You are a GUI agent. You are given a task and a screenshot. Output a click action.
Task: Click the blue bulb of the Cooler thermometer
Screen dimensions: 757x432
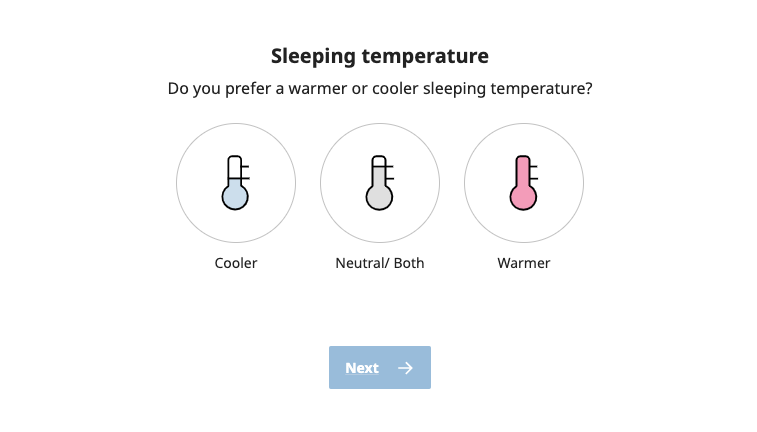coord(235,197)
